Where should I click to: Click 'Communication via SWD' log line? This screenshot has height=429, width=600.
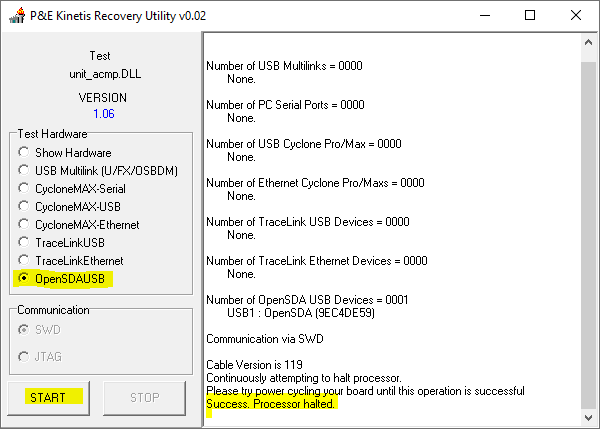click(265, 339)
